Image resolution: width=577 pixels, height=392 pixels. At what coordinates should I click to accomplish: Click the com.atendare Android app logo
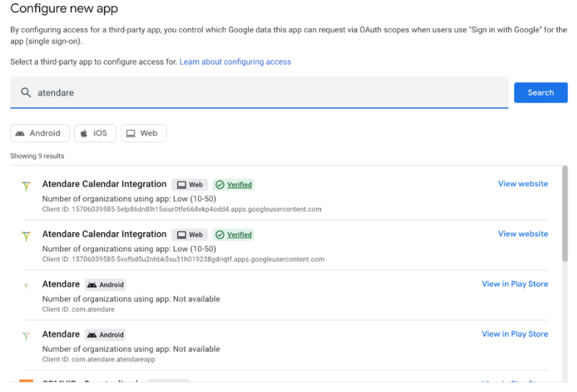[x=26, y=286]
